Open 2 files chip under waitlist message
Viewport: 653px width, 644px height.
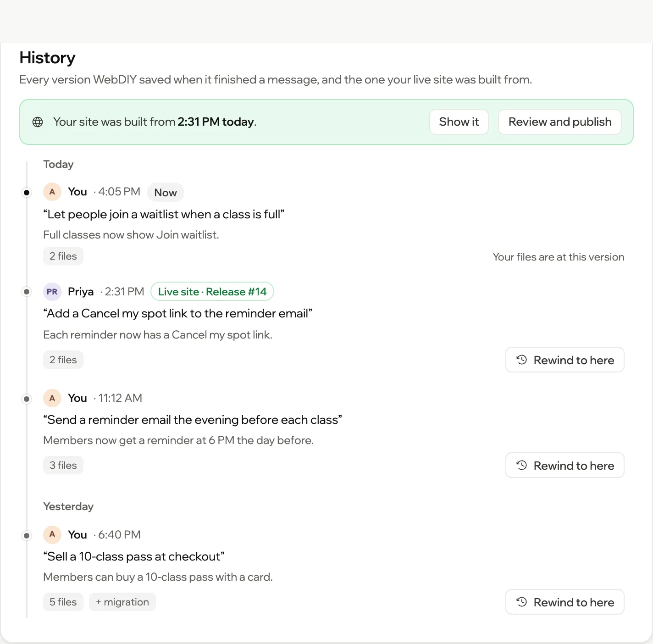(63, 256)
